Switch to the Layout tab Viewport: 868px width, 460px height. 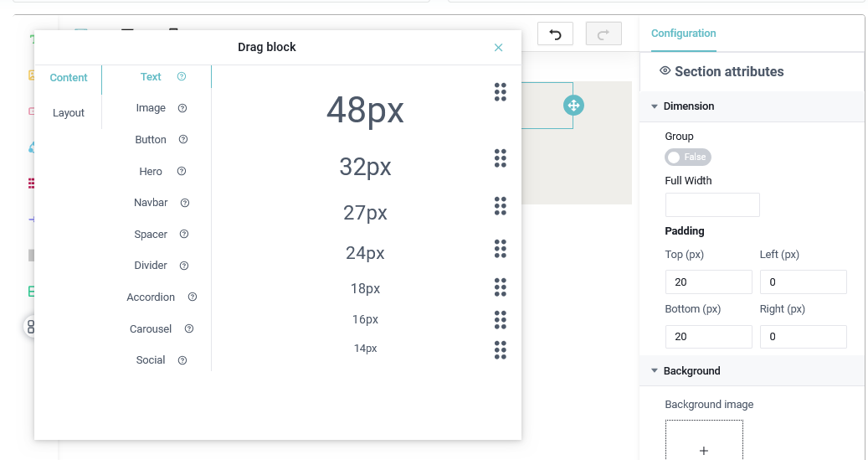(x=69, y=113)
